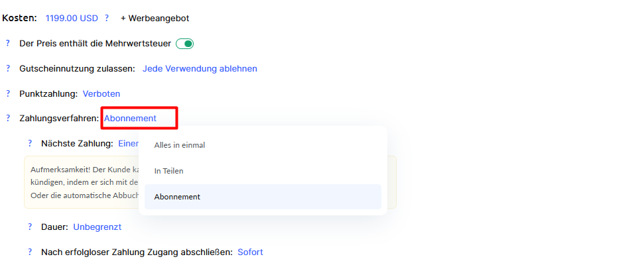
Task: Open the Punktzahlung Verboten selector
Action: [x=101, y=93]
